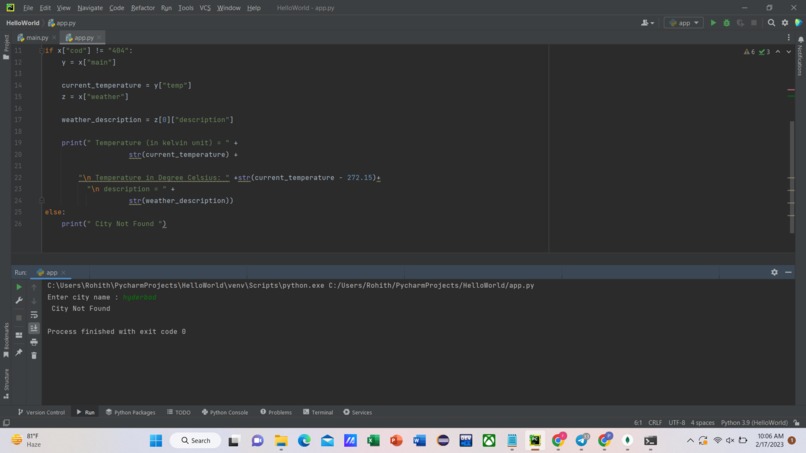Go to next highlighted error

tap(789, 51)
